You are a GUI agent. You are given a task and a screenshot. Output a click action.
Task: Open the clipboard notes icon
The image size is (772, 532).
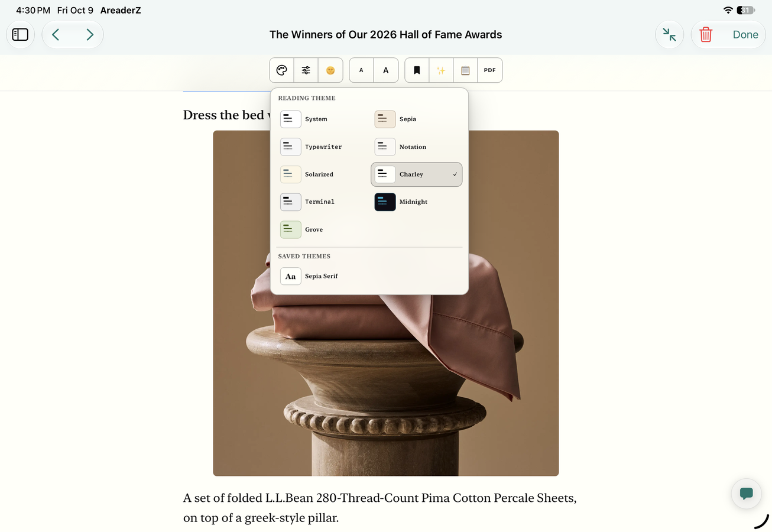click(465, 70)
